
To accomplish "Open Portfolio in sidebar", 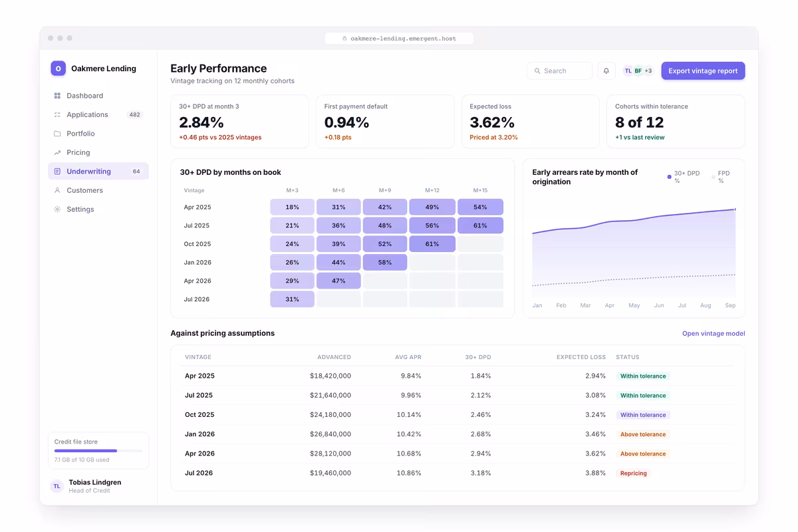I will tap(98, 134).
